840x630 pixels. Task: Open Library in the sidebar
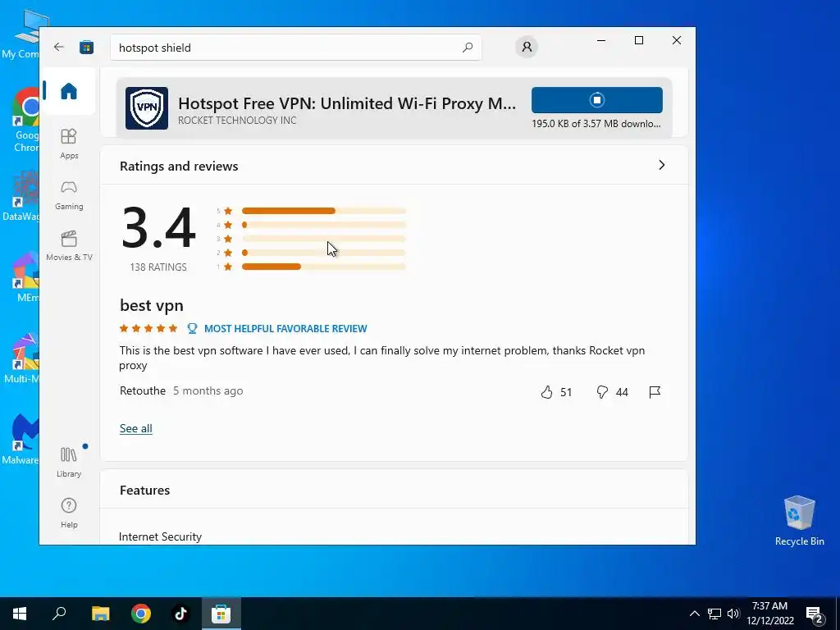(69, 462)
